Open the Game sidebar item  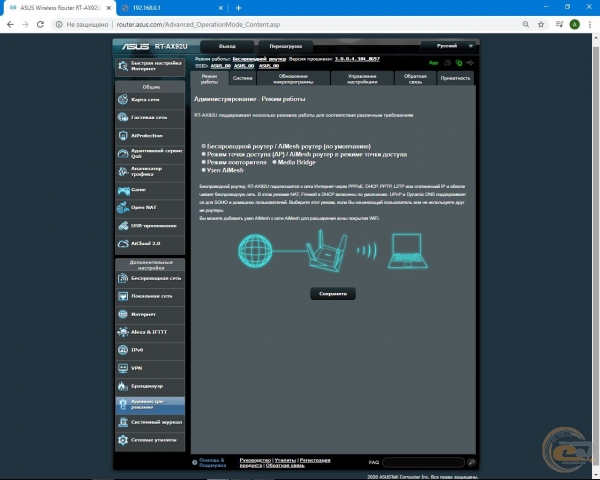point(150,190)
